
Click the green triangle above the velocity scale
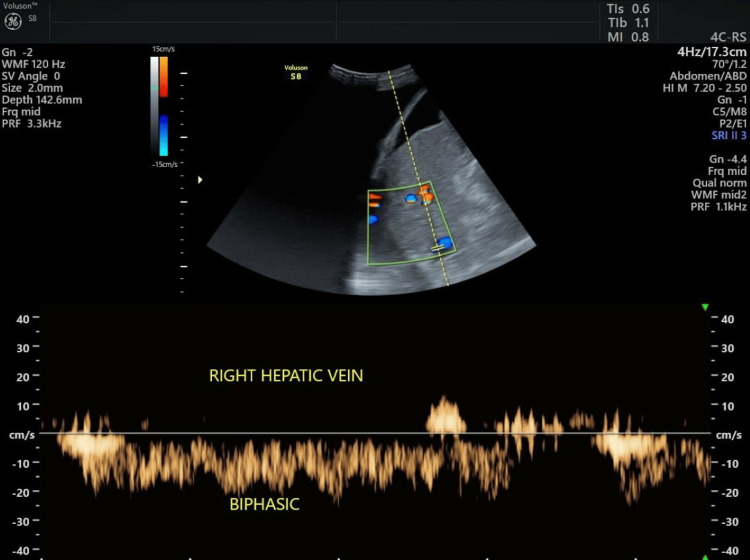(705, 307)
